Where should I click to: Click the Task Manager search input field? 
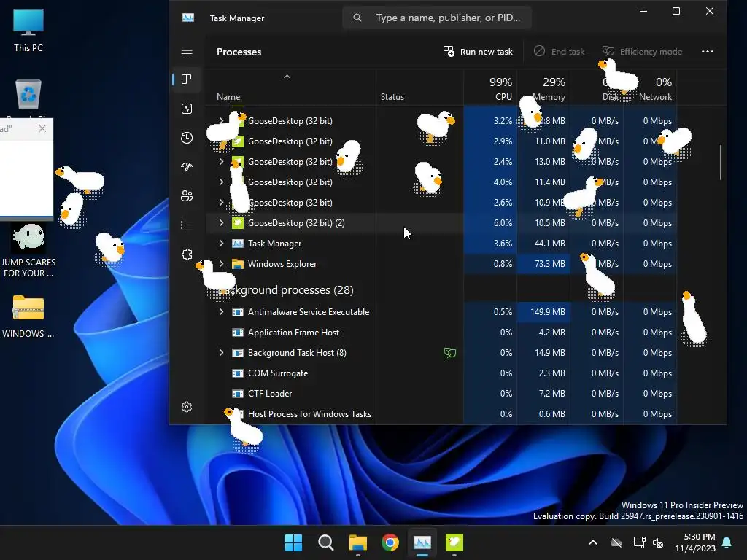(437, 17)
